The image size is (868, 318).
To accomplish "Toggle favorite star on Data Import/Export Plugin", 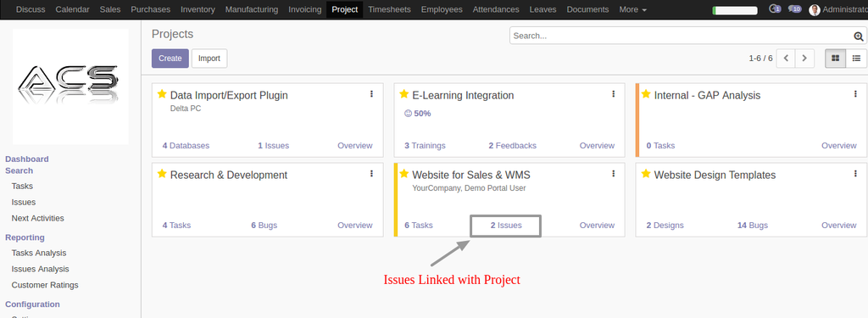I will tap(162, 94).
